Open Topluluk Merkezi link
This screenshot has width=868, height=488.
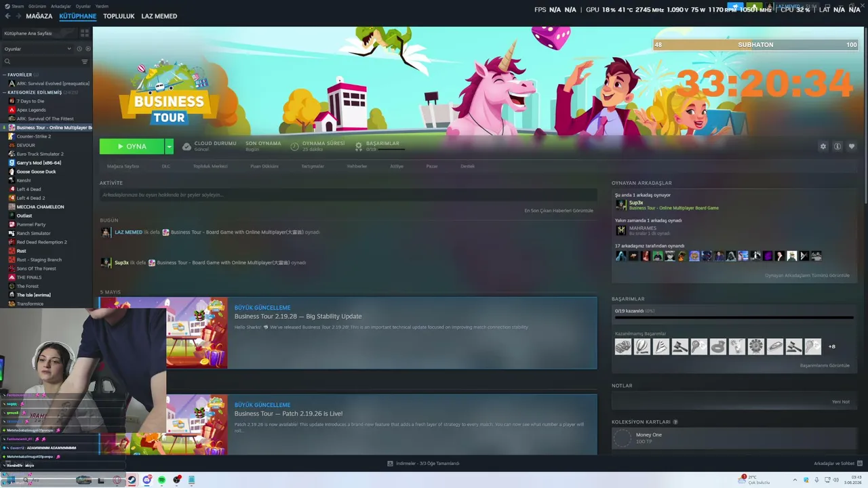210,166
